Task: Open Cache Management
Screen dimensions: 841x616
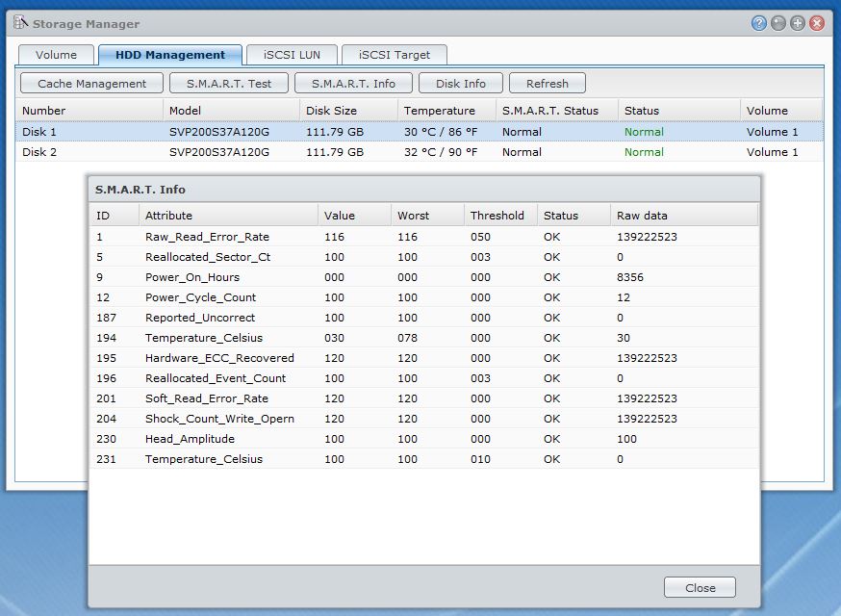Action: (91, 84)
